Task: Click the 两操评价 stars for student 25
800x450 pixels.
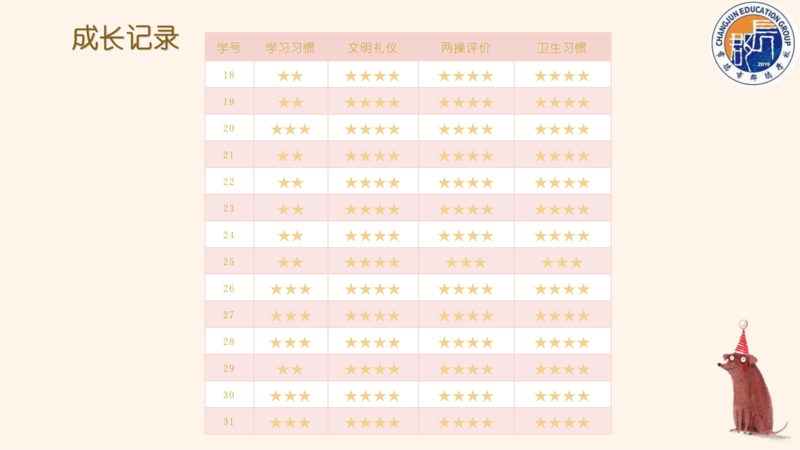Action: point(466,263)
